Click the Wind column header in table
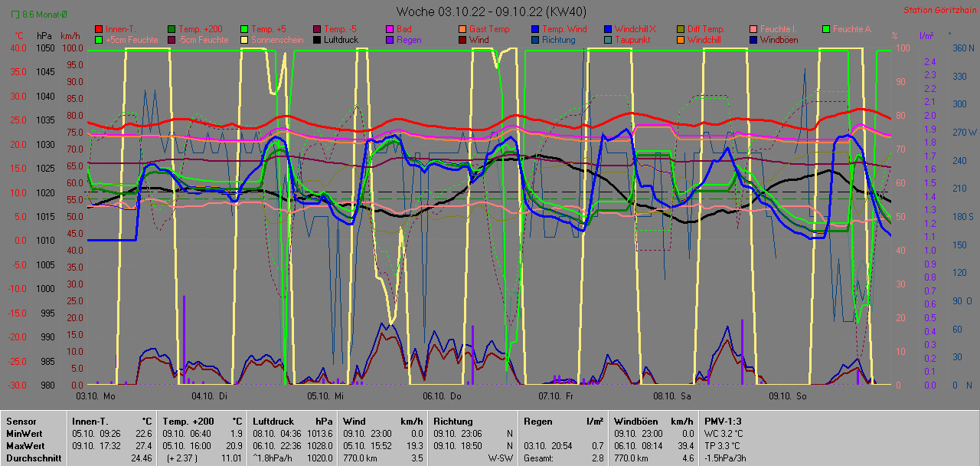Image resolution: width=980 pixels, height=466 pixels. pos(354,421)
